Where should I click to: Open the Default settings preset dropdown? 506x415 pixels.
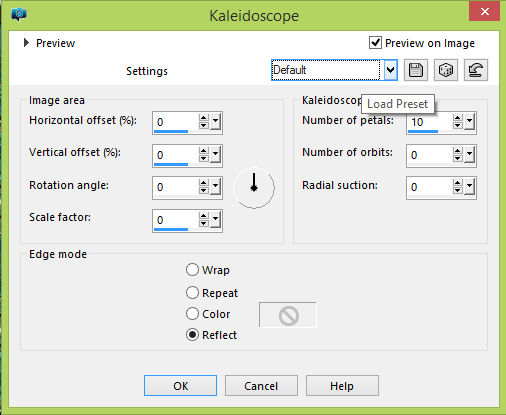(x=390, y=70)
